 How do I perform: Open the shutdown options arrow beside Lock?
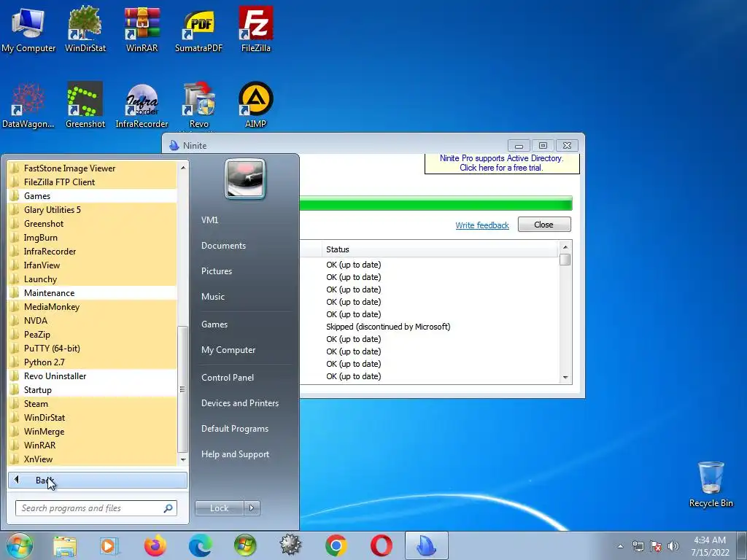coord(252,508)
